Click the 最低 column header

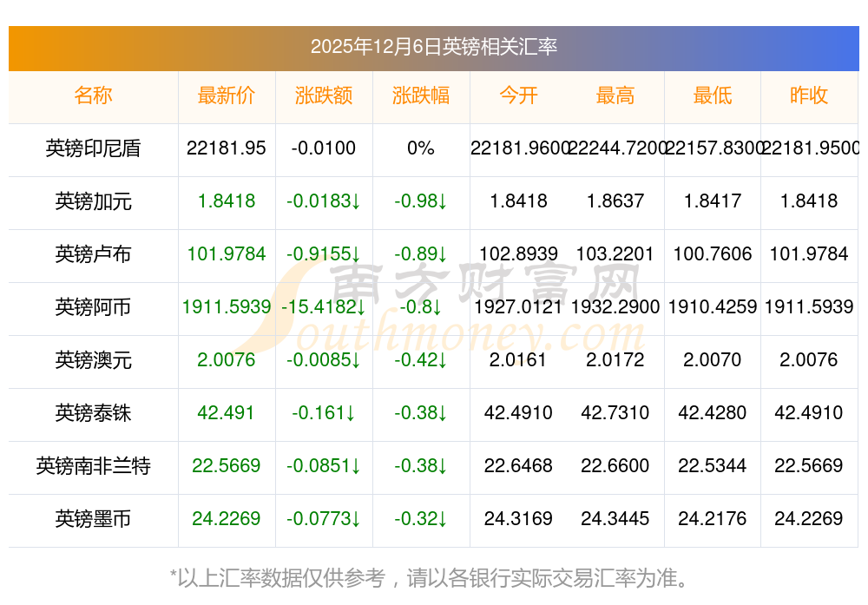pos(713,95)
